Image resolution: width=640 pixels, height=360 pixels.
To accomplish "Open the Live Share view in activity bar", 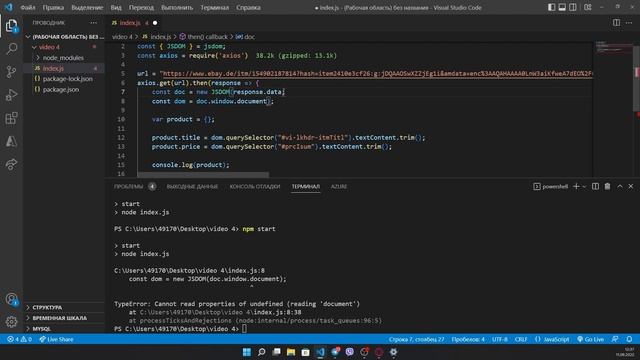I will 11,164.
